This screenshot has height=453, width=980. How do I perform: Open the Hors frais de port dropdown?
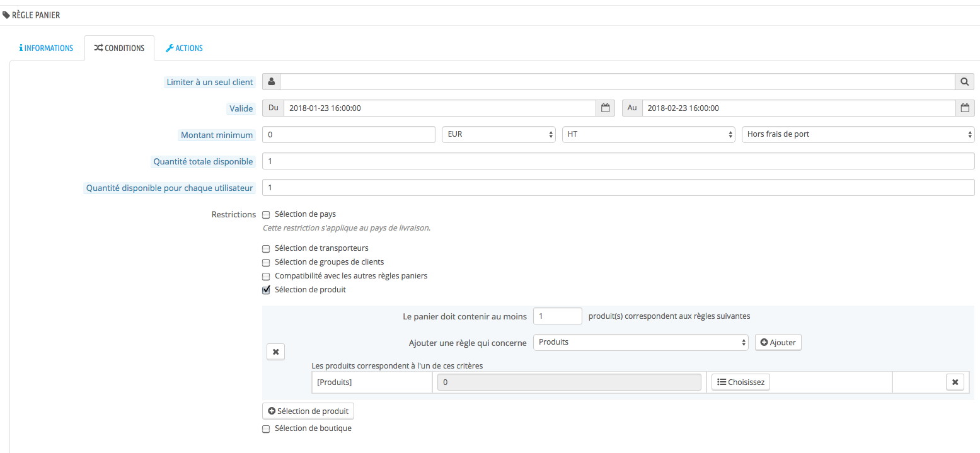[x=858, y=134]
